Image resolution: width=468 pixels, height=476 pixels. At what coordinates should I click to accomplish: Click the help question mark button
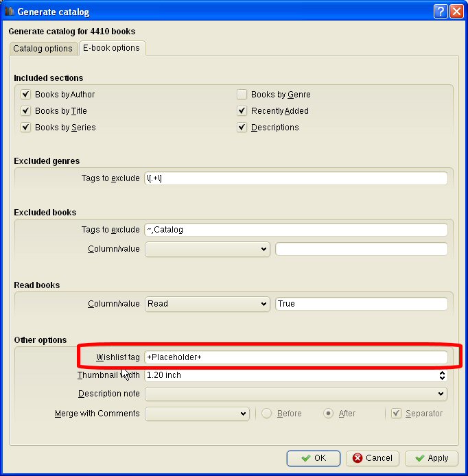[x=441, y=12]
